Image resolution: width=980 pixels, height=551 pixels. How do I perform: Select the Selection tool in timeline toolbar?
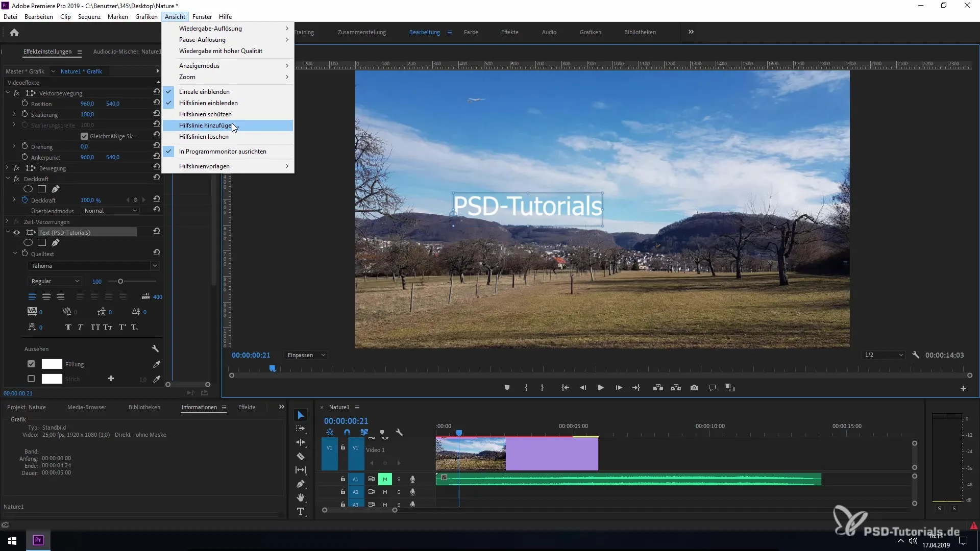301,415
